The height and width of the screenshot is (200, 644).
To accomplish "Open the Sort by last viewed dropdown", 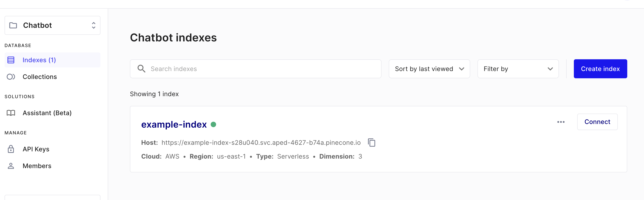I will coord(429,69).
